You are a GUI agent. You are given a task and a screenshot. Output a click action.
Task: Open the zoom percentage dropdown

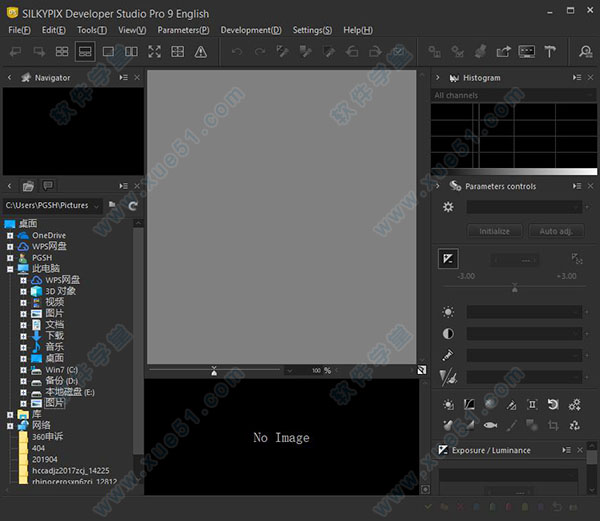click(x=290, y=370)
